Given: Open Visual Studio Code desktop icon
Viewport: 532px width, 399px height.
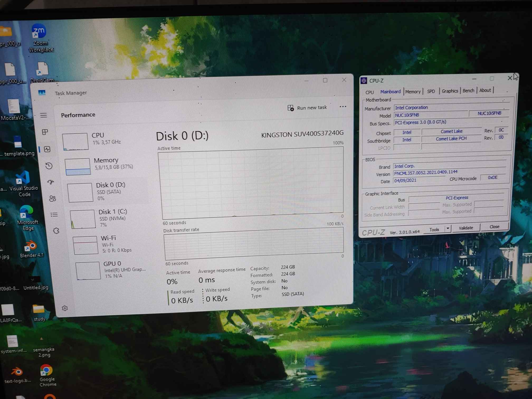Looking at the screenshot, I should click(23, 184).
